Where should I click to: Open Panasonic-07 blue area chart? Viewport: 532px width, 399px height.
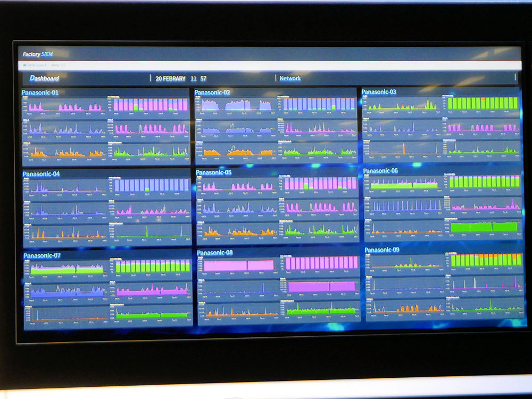[x=66, y=292]
